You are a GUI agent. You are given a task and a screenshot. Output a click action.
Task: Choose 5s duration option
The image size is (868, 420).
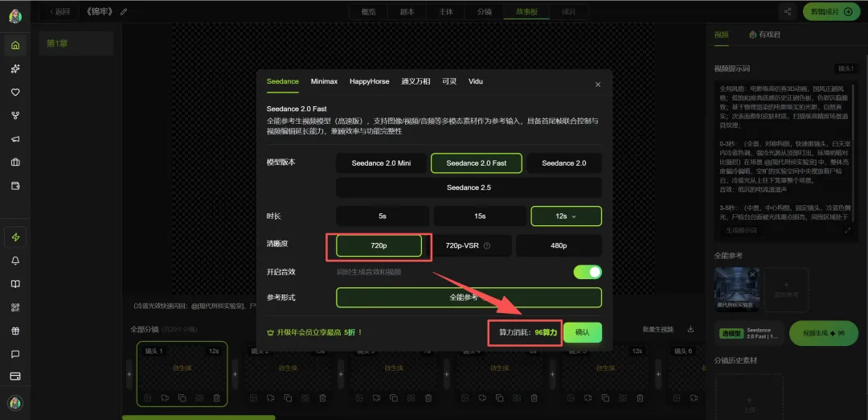click(x=383, y=216)
